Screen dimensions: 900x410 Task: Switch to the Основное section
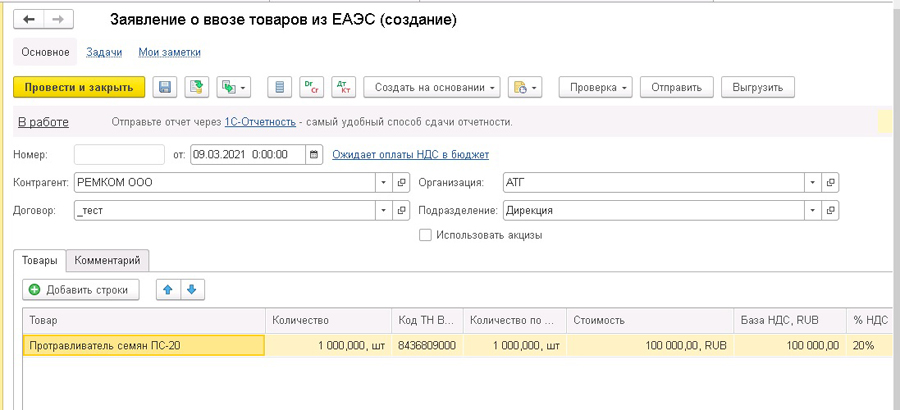(x=45, y=52)
